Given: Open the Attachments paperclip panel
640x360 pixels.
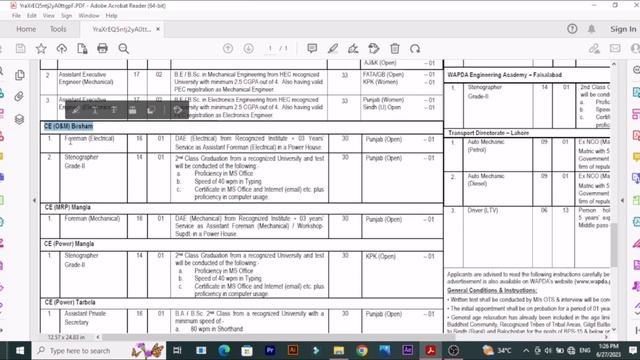Looking at the screenshot, I should pos(19,97).
